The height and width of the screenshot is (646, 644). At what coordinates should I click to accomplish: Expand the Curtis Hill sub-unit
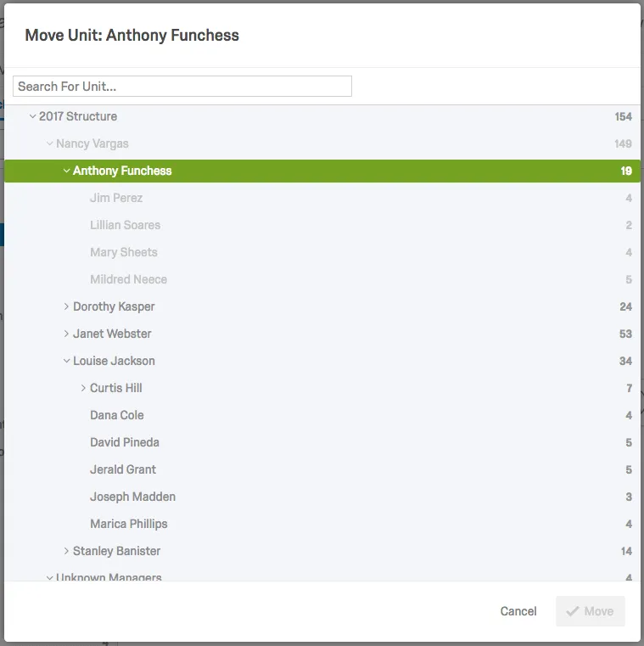pos(84,388)
